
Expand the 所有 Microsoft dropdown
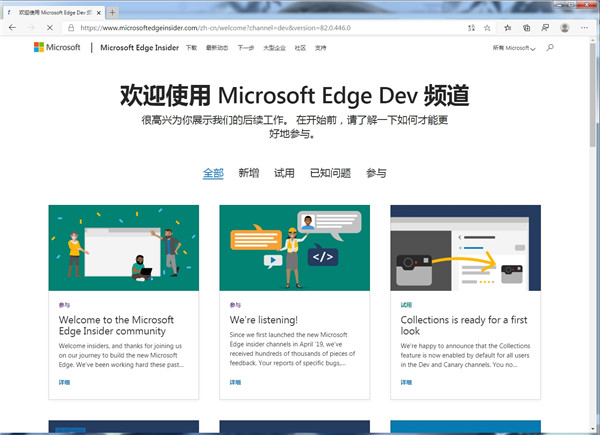(x=514, y=48)
